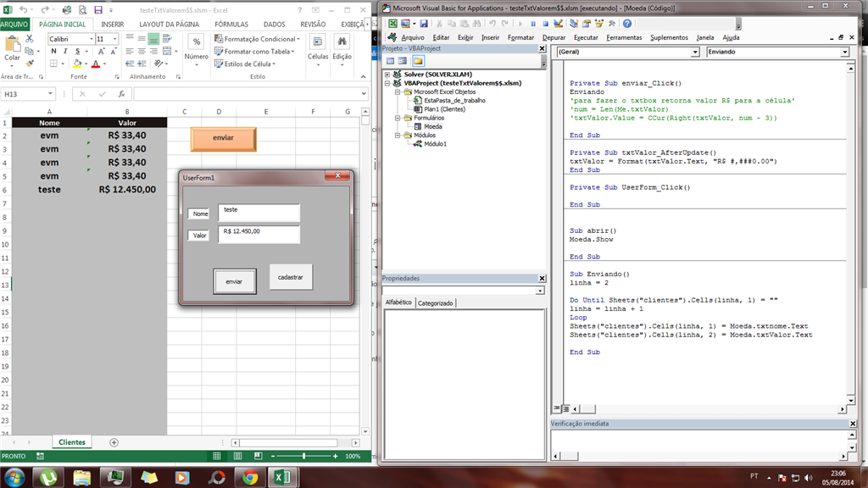The width and height of the screenshot is (868, 488).
Task: Open the font size 11 dropdown
Action: point(114,39)
